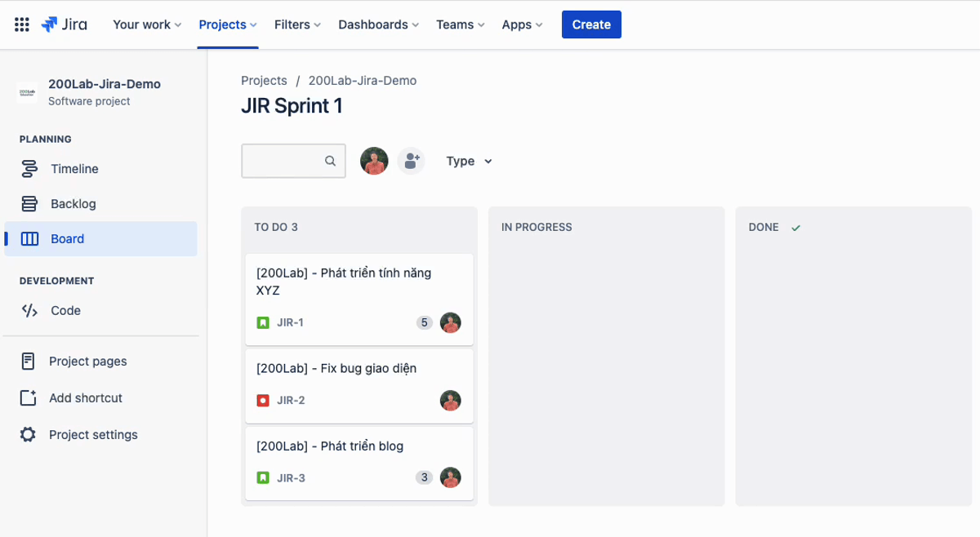Viewport: 980px width, 537px height.
Task: Open issue key JIR-3
Action: coord(291,477)
